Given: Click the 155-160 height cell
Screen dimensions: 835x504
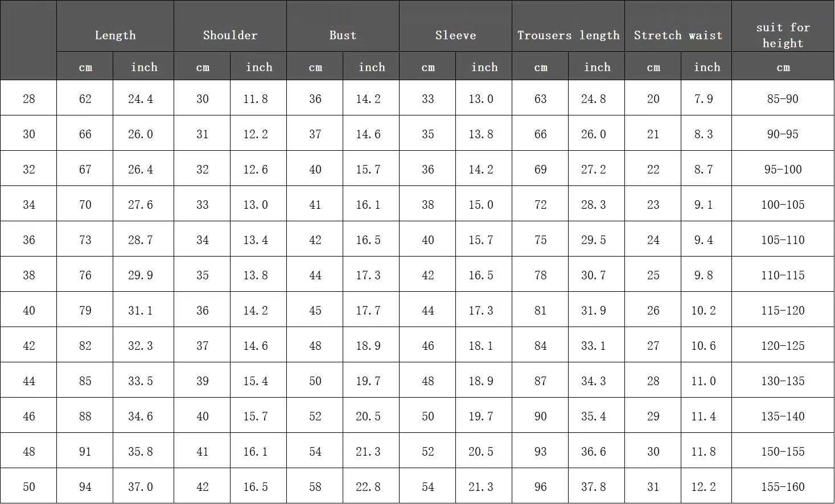Looking at the screenshot, I should click(783, 486).
